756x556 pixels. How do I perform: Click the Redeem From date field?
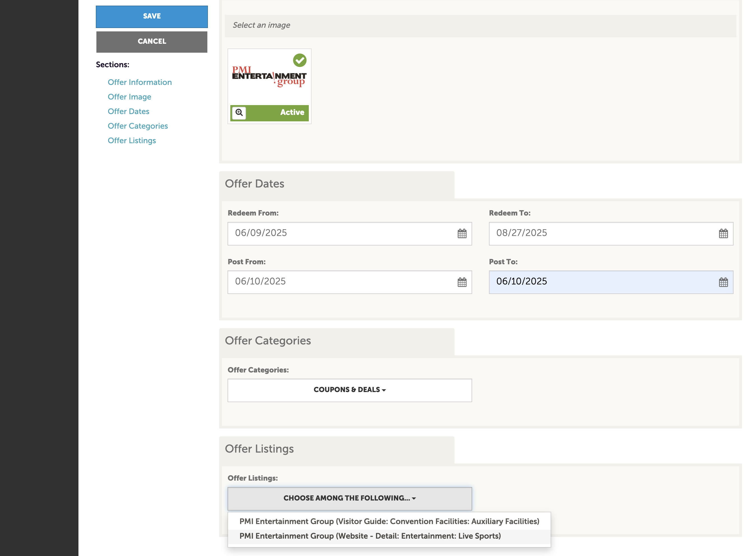[x=350, y=233]
